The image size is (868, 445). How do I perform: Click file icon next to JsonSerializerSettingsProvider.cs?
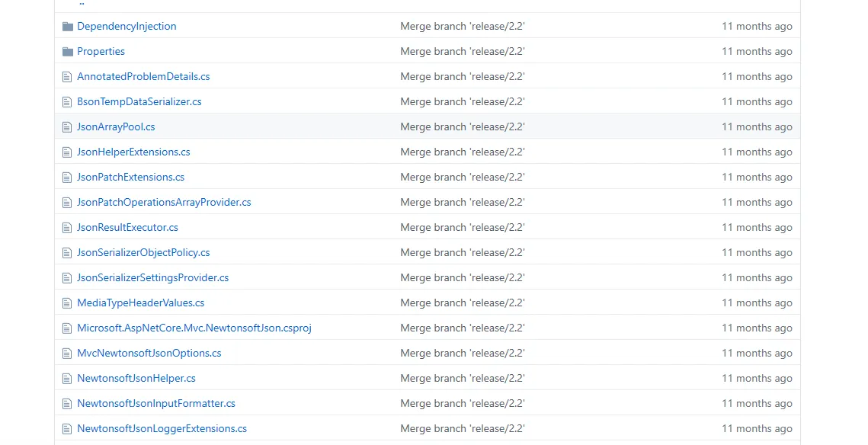tap(67, 278)
